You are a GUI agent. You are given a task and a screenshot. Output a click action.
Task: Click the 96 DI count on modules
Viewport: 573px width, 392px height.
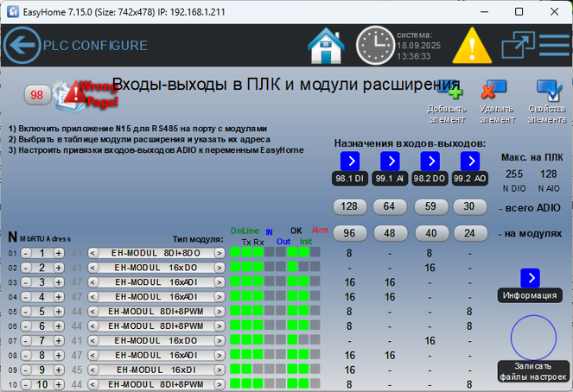[350, 233]
